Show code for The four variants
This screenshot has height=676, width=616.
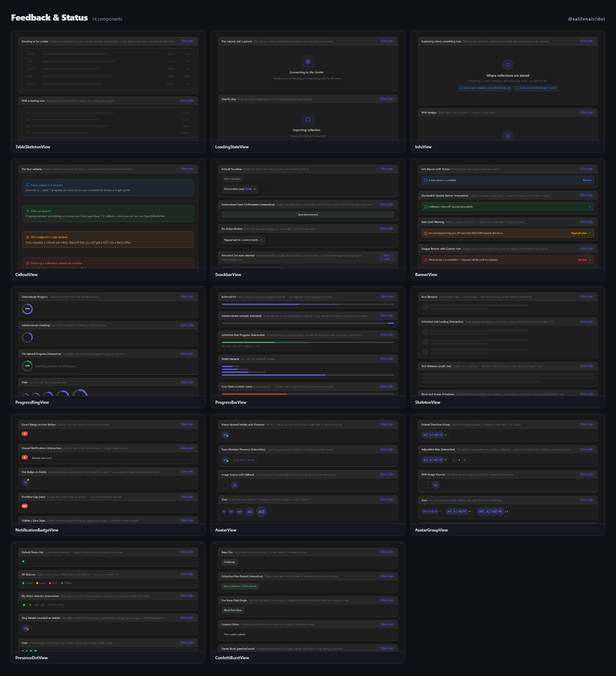[187, 169]
